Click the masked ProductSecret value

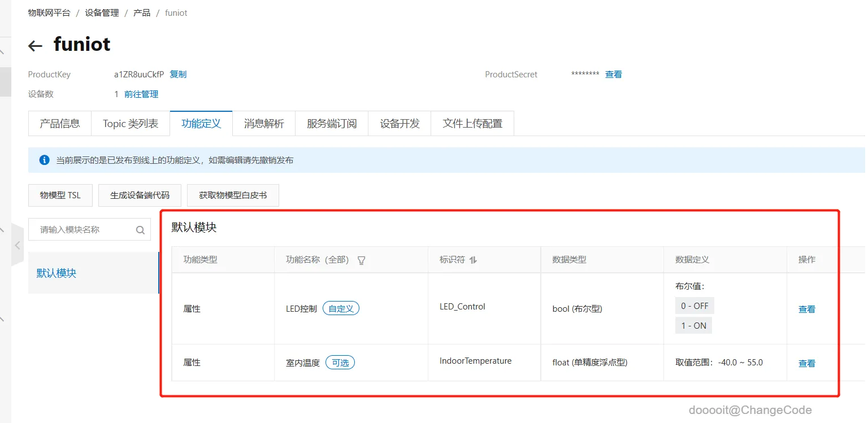pyautogui.click(x=585, y=74)
